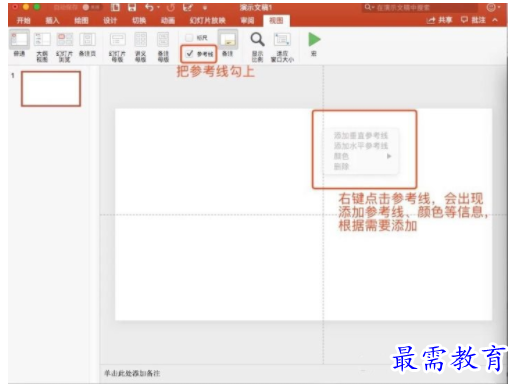Open the Animations (动画) tab
This screenshot has width=514, height=390.
tap(168, 21)
